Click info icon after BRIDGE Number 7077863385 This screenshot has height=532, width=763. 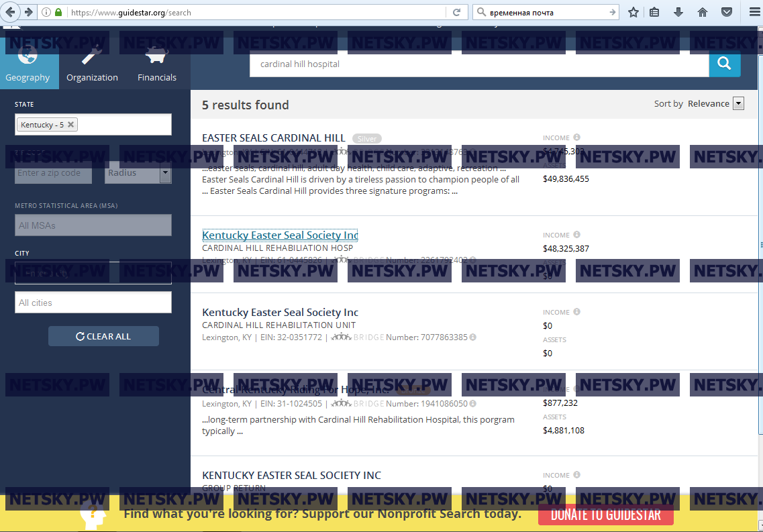472,337
